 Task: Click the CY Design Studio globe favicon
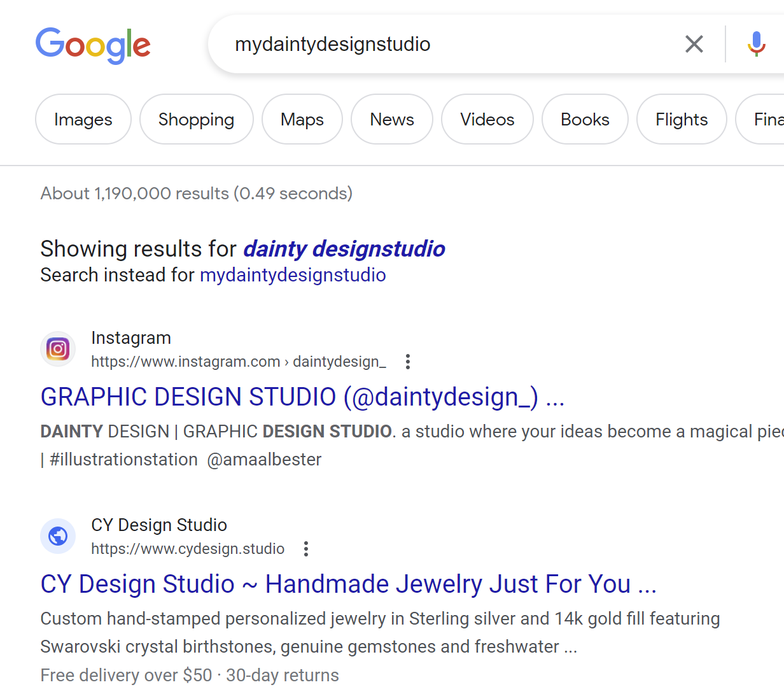coord(58,536)
